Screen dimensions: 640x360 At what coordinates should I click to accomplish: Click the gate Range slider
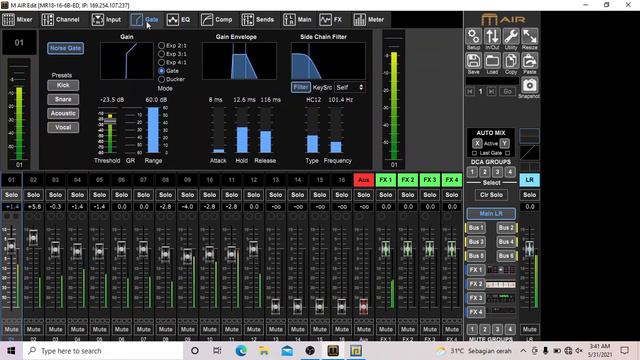(x=153, y=130)
